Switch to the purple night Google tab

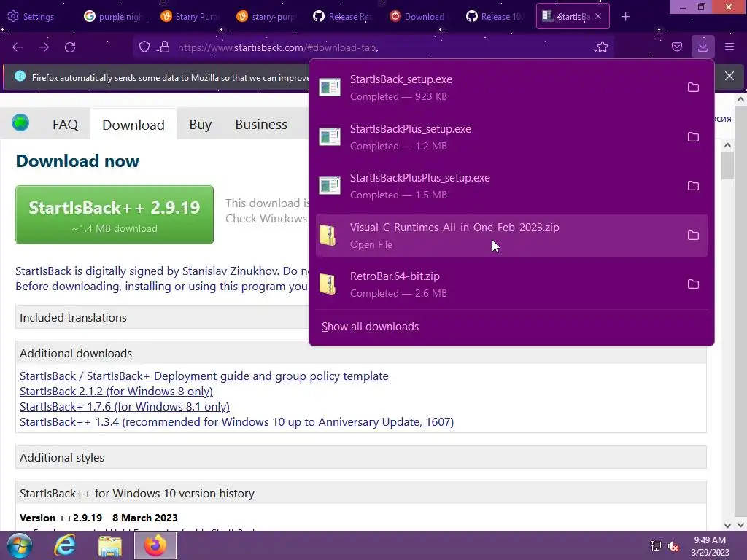pos(113,17)
